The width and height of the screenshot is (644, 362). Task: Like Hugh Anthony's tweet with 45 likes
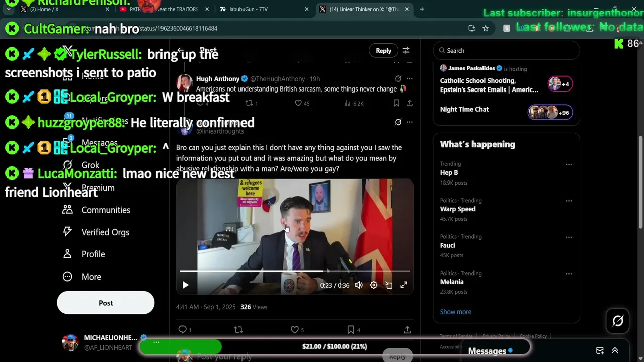298,103
